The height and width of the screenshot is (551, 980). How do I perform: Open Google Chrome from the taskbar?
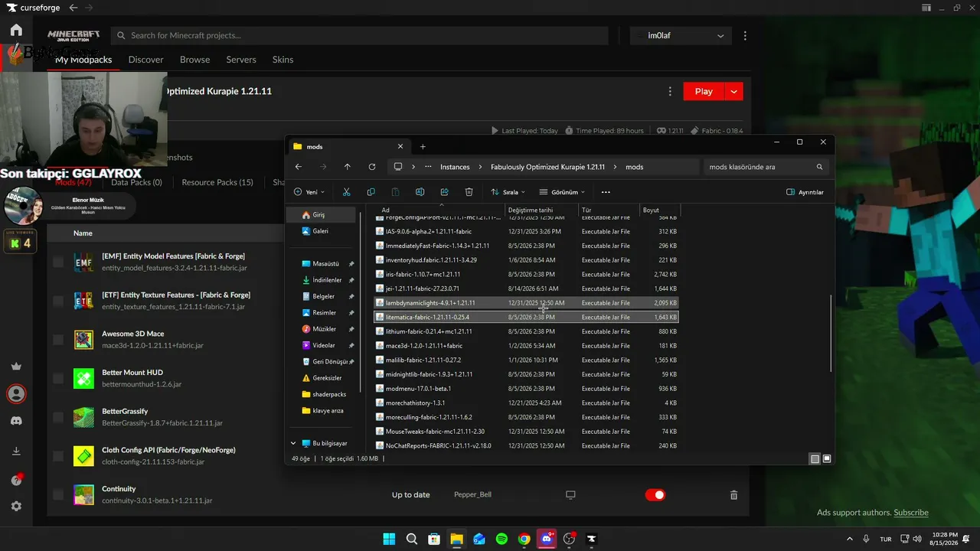524,539
